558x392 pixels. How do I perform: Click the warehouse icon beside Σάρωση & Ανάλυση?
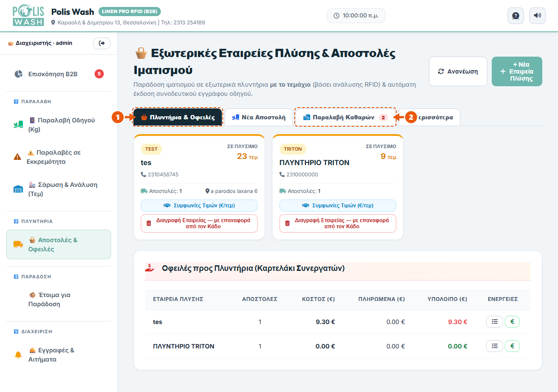pos(18,189)
